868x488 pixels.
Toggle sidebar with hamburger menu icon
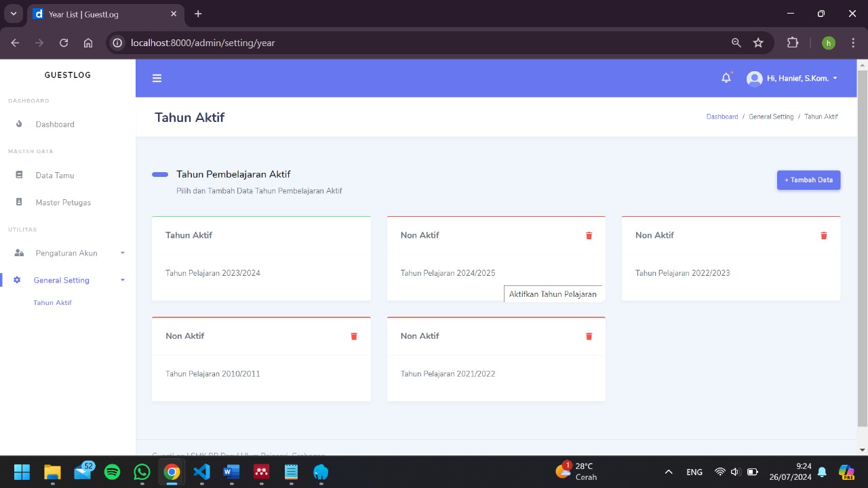[157, 79]
